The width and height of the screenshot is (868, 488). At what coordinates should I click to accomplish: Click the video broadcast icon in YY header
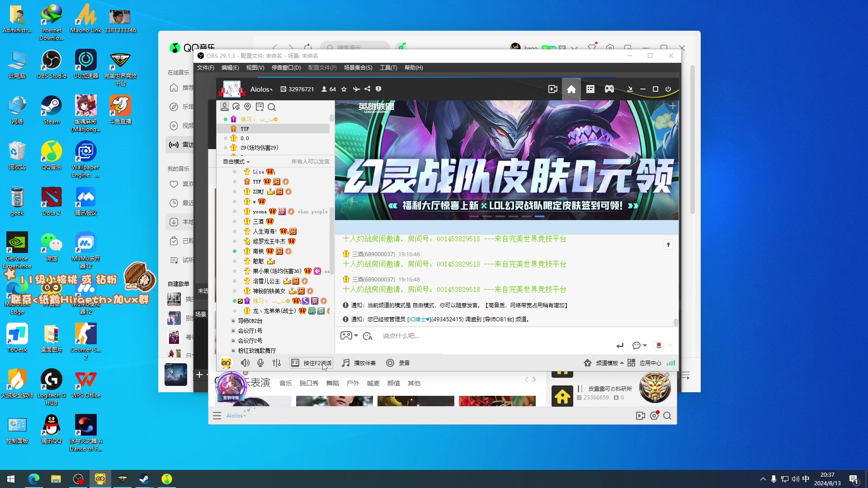[552, 89]
